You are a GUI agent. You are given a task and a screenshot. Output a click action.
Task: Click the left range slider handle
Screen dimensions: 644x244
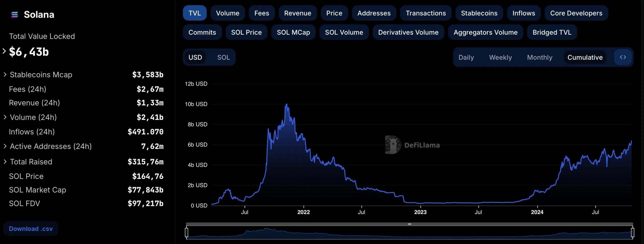pos(186,232)
